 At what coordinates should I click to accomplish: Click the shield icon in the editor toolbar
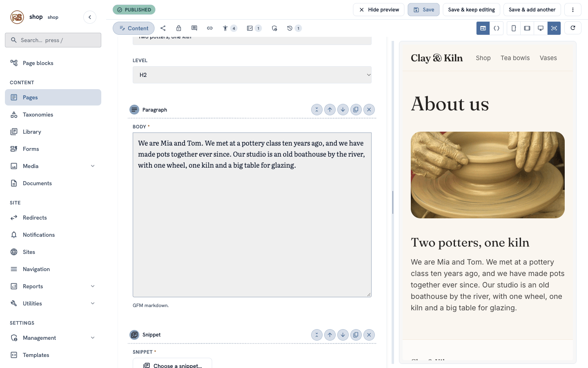[274, 28]
